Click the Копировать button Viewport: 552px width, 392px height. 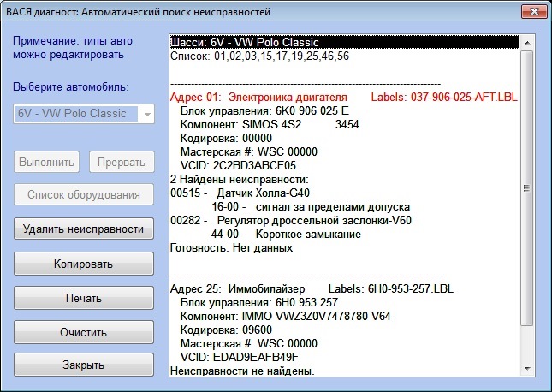(84, 264)
